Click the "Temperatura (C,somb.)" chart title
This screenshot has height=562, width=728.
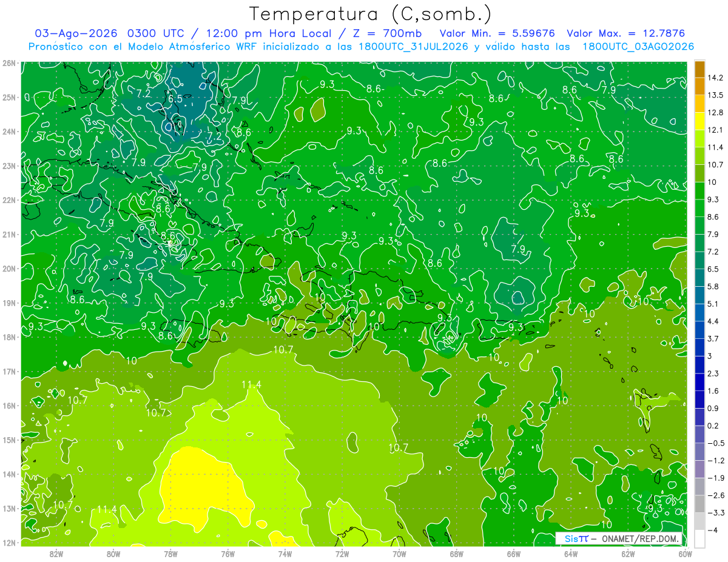click(371, 14)
